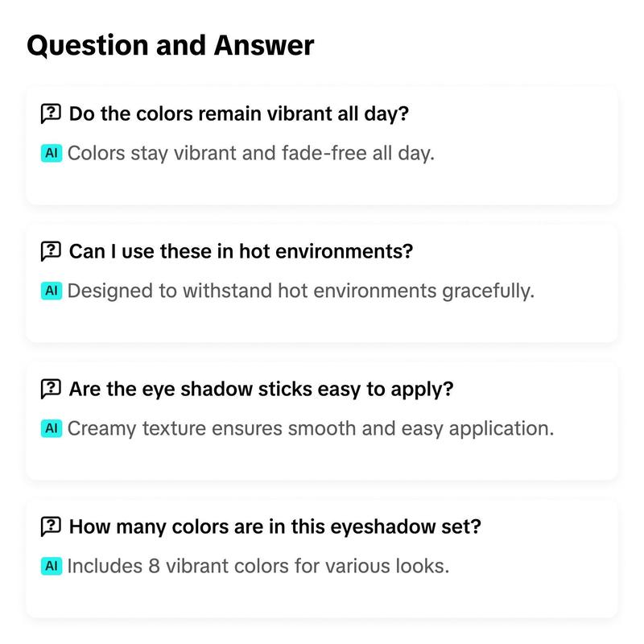The height and width of the screenshot is (644, 644).
Task: Click question icon beside 'hot environments' question
Action: [51, 251]
